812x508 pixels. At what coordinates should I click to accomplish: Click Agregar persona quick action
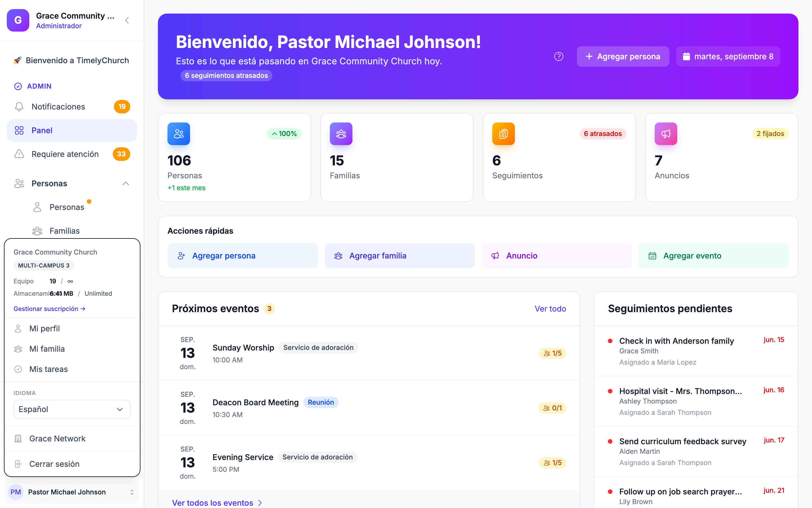coord(242,256)
